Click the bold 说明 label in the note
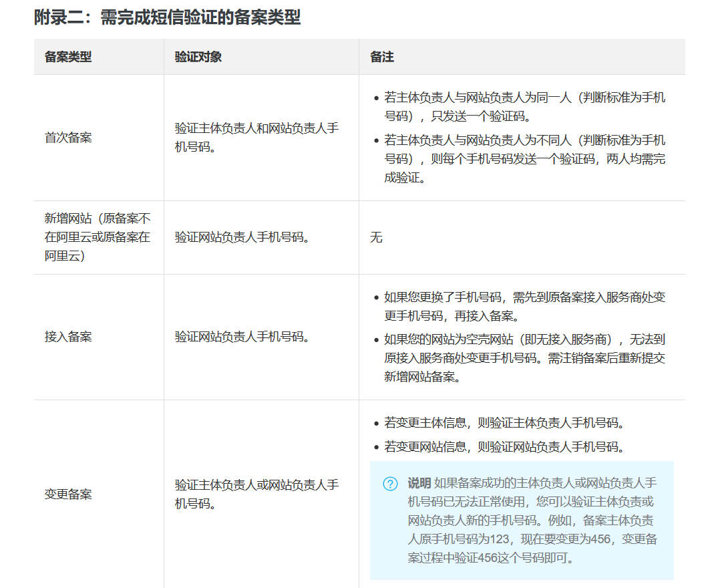708x588 pixels. [x=419, y=483]
